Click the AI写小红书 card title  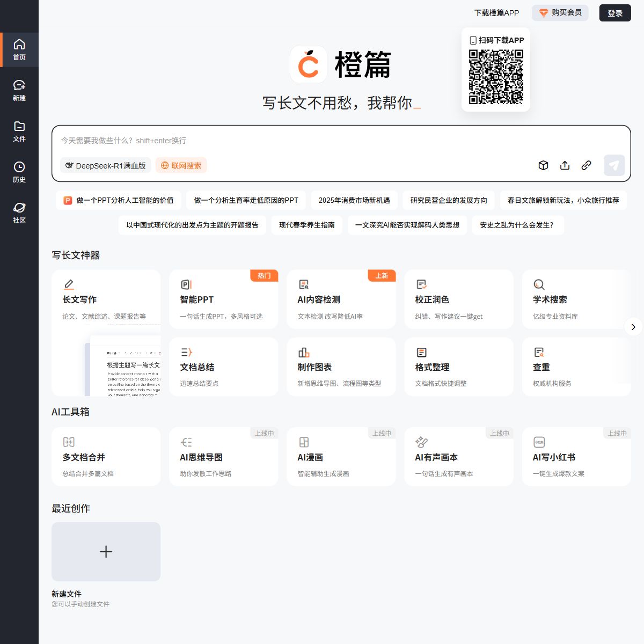[554, 457]
